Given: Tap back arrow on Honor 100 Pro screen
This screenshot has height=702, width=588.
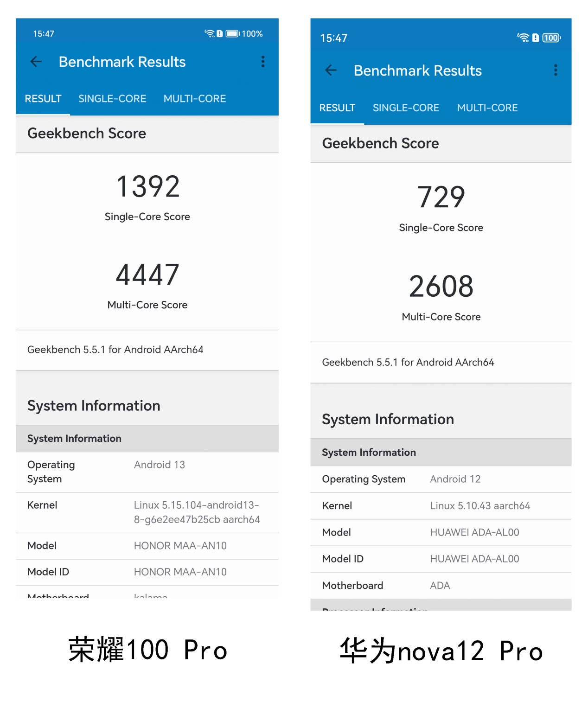Looking at the screenshot, I should click(x=36, y=62).
